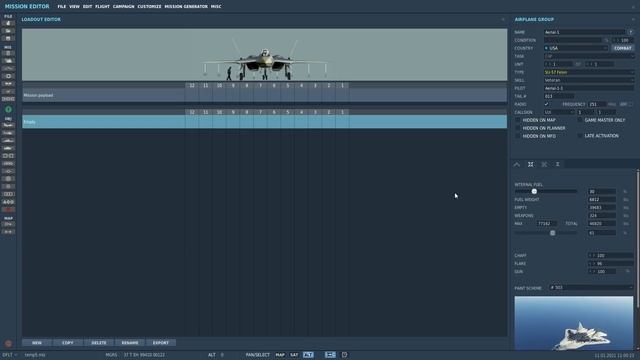
Task: Toggle the Radio checkbox
Action: point(547,104)
